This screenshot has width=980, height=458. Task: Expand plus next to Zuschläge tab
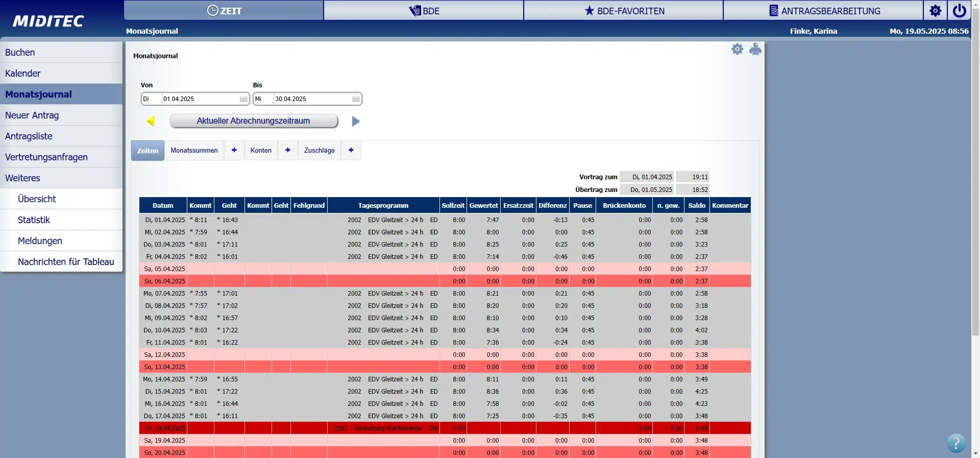click(351, 150)
